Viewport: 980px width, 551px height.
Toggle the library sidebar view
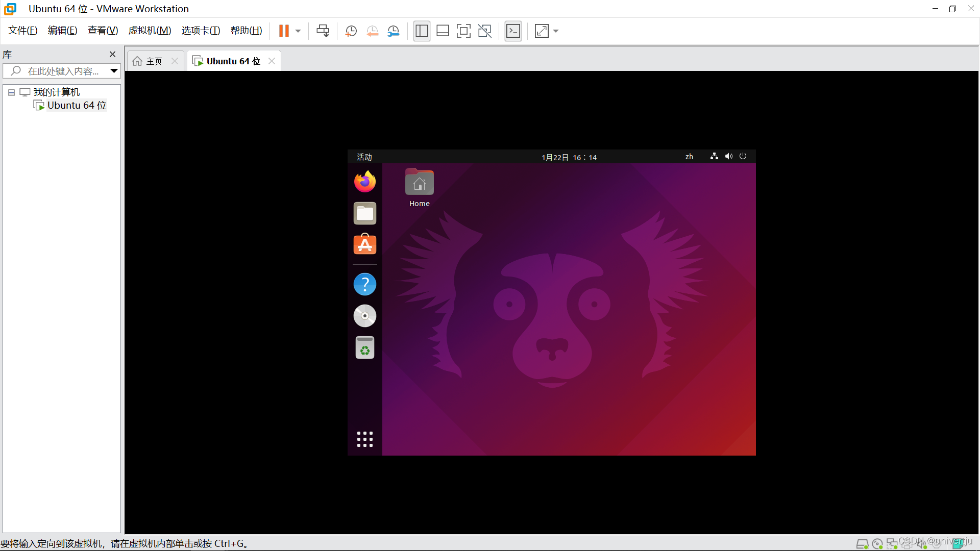pyautogui.click(x=422, y=31)
